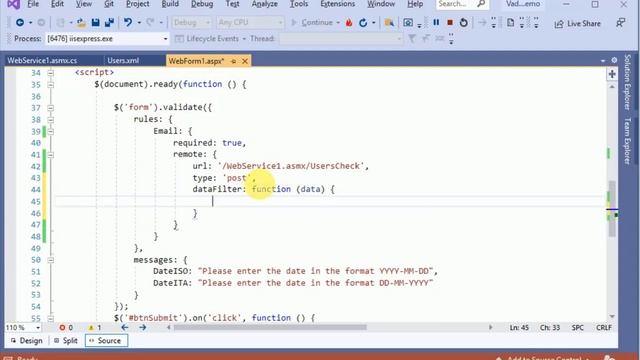Expand the Continue button dropdown arrow
Screen dimensions: 640x360
[338, 23]
